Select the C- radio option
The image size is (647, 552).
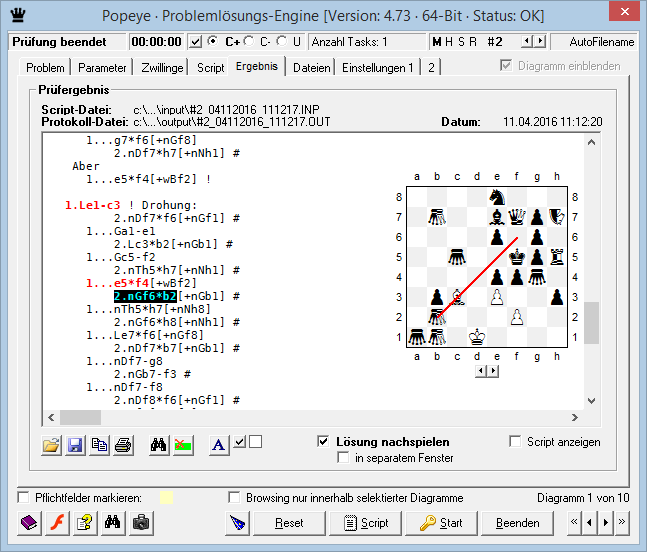click(249, 41)
